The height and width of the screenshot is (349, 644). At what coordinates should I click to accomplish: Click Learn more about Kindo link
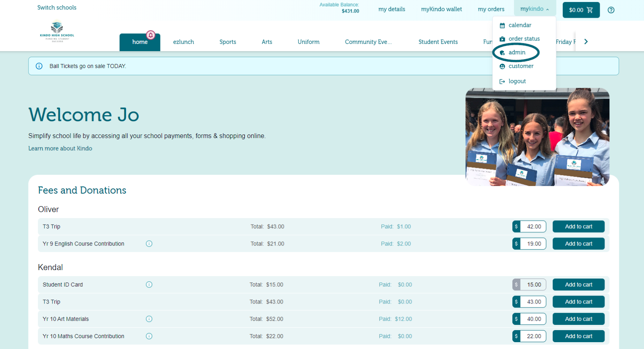(60, 149)
